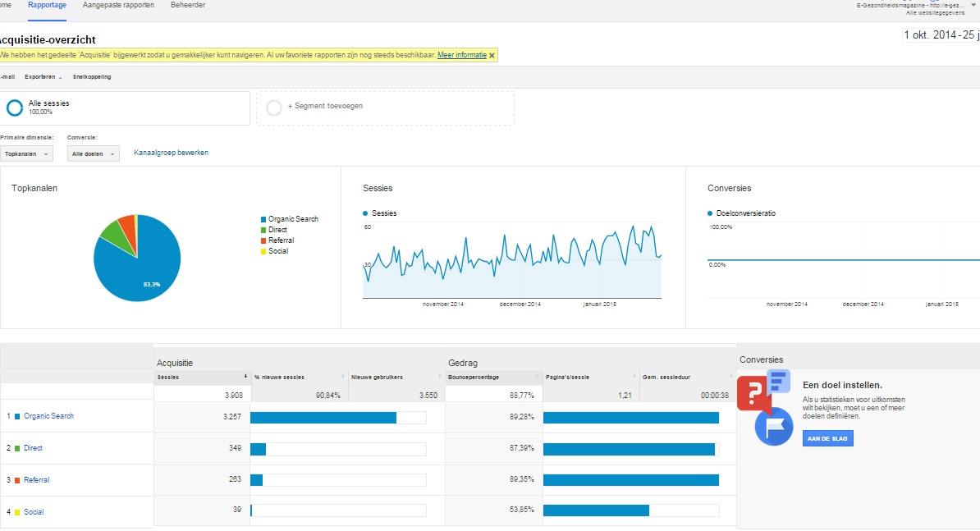Switch to Aangepaste rapporten tab
This screenshot has width=980, height=531.
pyautogui.click(x=118, y=5)
